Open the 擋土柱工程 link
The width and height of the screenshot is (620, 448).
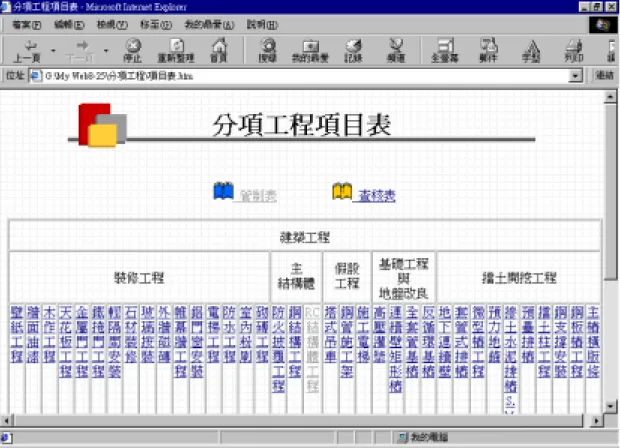coord(544,341)
